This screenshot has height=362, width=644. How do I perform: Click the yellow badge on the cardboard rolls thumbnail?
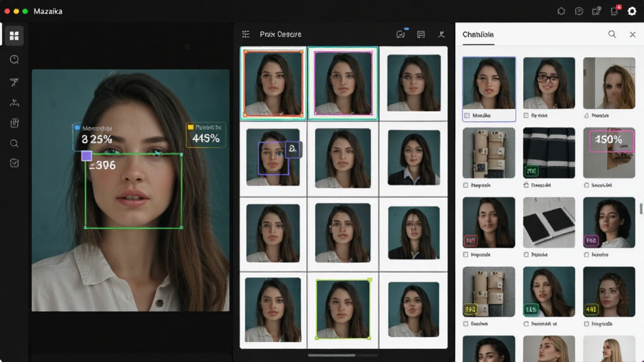tap(470, 309)
